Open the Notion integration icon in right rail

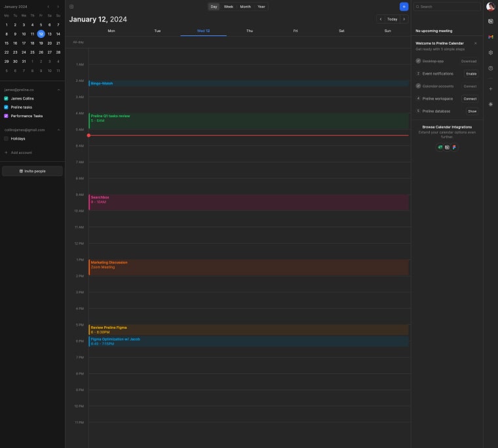coord(490,21)
